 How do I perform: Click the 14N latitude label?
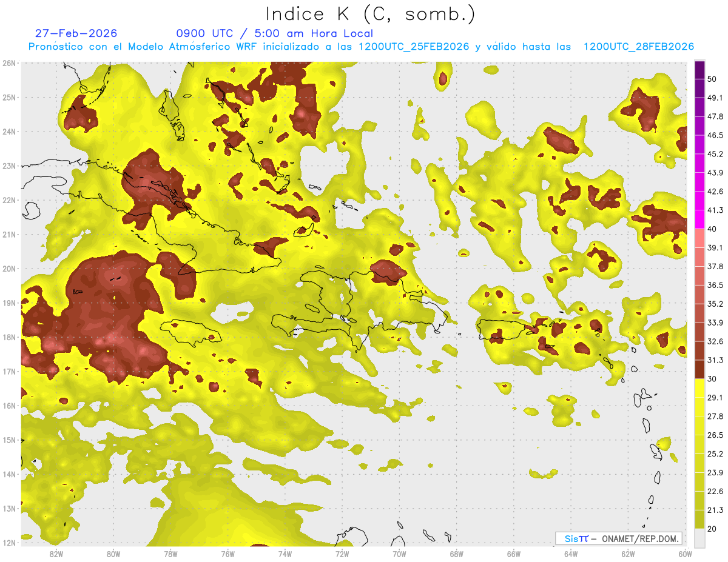click(x=9, y=474)
